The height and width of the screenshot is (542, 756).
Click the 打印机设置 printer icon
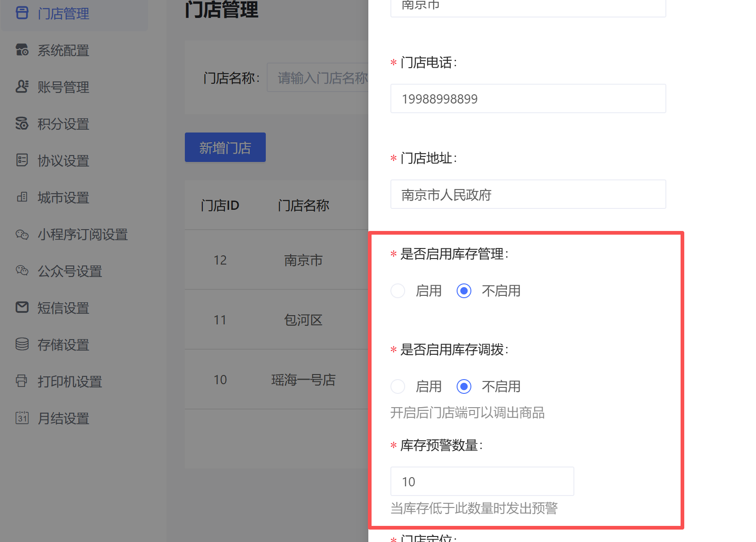22,381
